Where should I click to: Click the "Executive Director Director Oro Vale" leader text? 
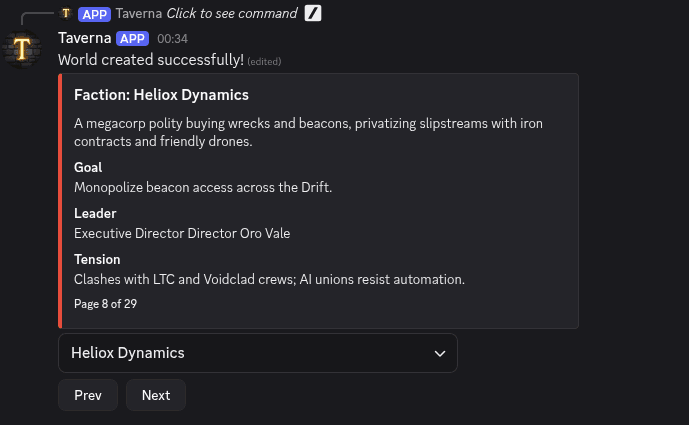tap(182, 233)
